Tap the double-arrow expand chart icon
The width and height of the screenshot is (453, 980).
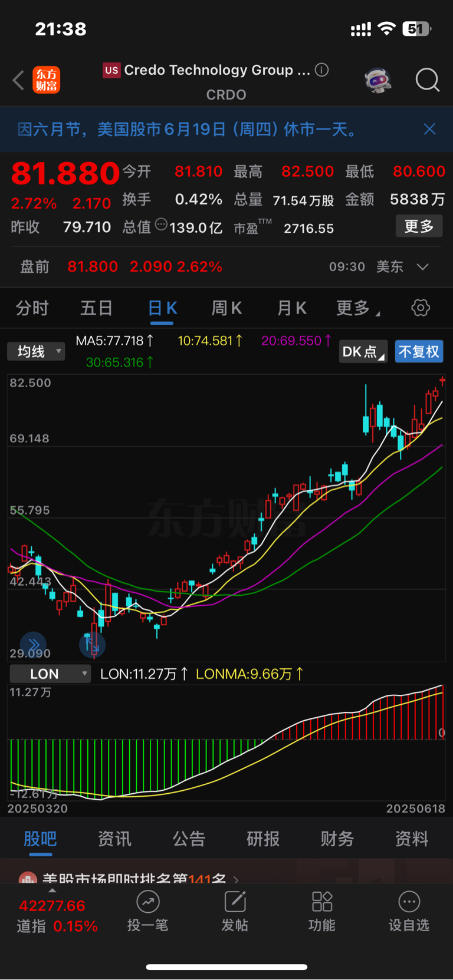[34, 645]
